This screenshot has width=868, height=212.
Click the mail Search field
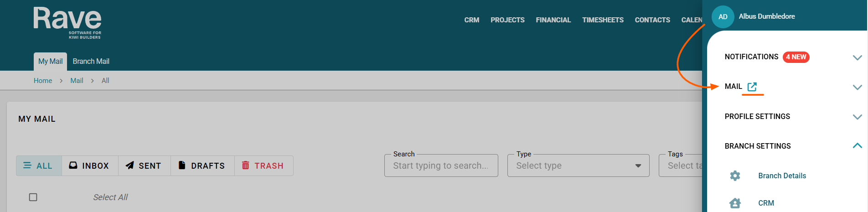pos(440,165)
